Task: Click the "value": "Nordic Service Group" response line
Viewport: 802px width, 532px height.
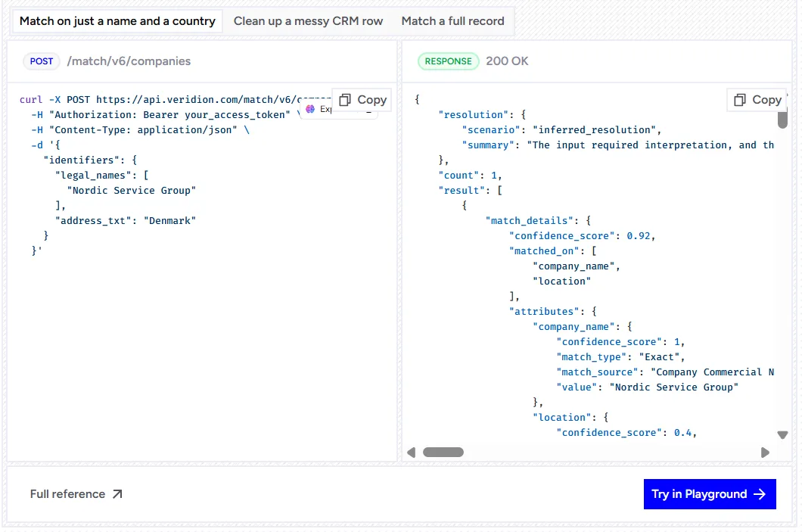Action: pos(647,387)
